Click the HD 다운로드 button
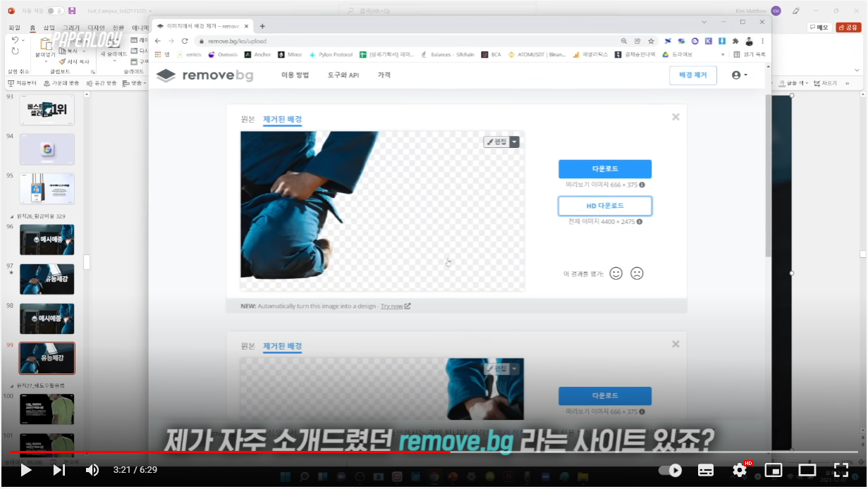Viewport: 868px width, 489px height. click(x=605, y=206)
